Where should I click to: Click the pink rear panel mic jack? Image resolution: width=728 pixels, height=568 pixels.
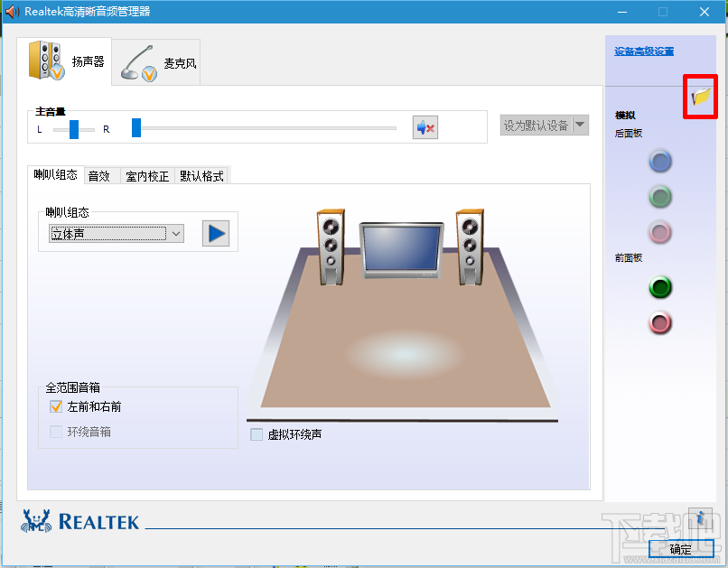point(660,232)
